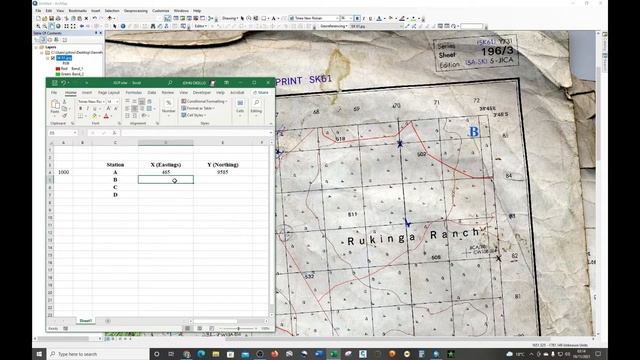Screen dimensions: 640x360
Task: Select the Zoom Out tool in ArcMap
Action: tap(44, 26)
